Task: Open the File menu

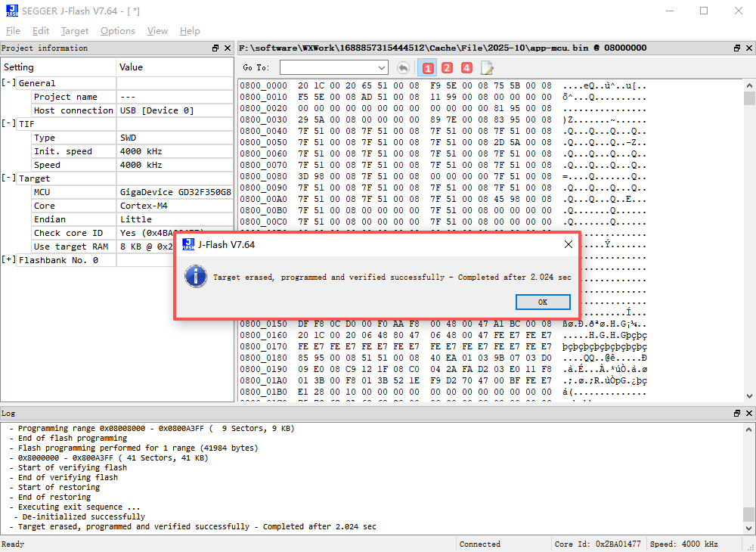Action: [x=13, y=31]
